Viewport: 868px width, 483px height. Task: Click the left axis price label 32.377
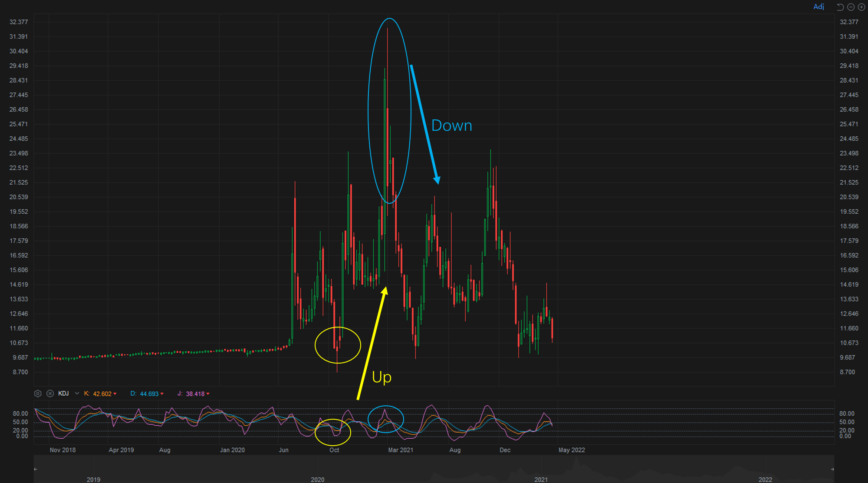click(x=19, y=22)
